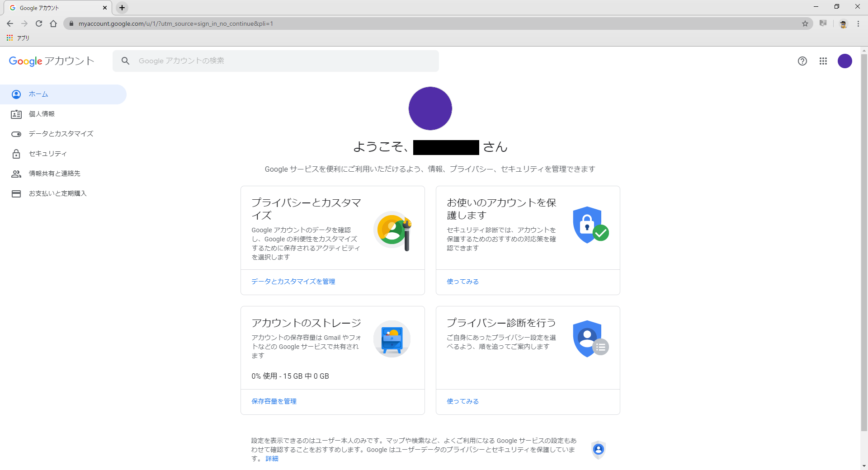This screenshot has height=470, width=868.
Task: Click the Google アカウント logo
Action: coord(52,61)
